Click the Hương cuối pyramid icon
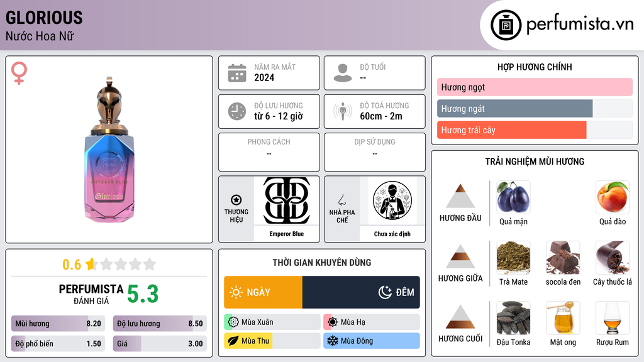This screenshot has height=362, width=644. [460, 317]
